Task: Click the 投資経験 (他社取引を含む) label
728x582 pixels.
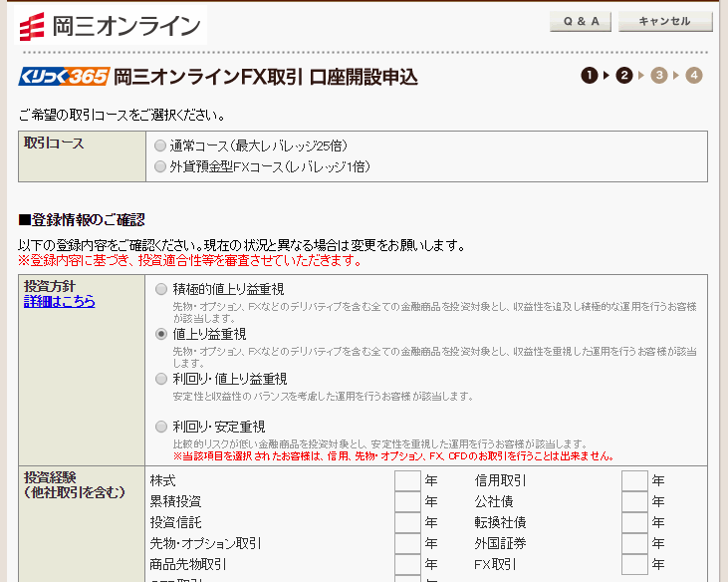Action: pos(75,485)
